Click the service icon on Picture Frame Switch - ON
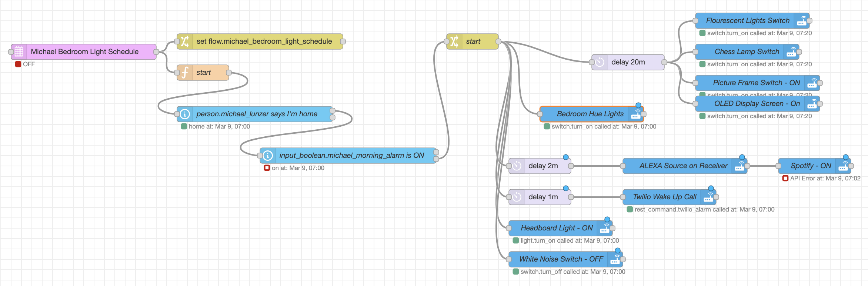Image resolution: width=868 pixels, height=286 pixels. (812, 83)
